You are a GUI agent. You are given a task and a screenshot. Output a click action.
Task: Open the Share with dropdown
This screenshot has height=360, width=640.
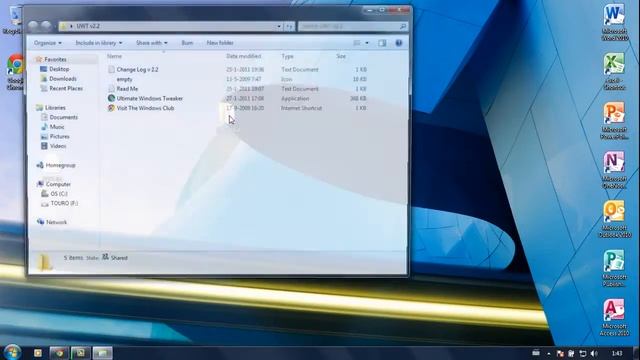(x=151, y=43)
